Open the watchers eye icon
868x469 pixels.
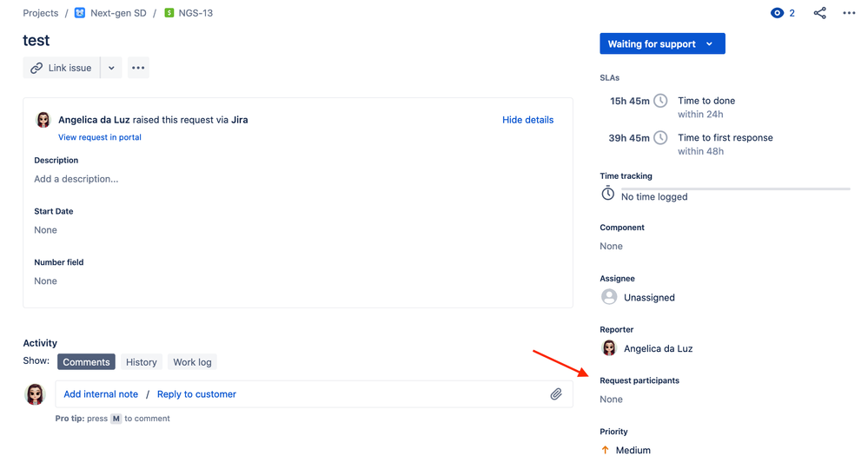click(x=778, y=13)
